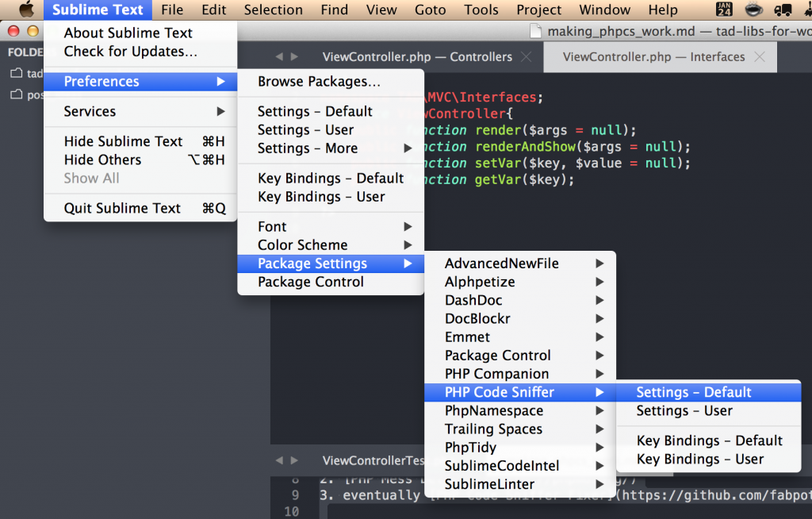812x519 pixels.
Task: Click the 'pos' folder icon in sidebar
Action: coord(17,94)
